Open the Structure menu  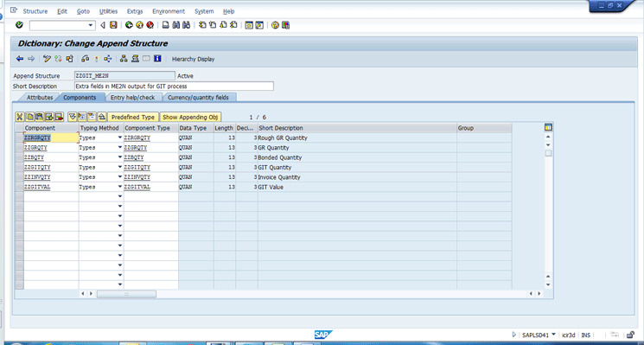[35, 11]
